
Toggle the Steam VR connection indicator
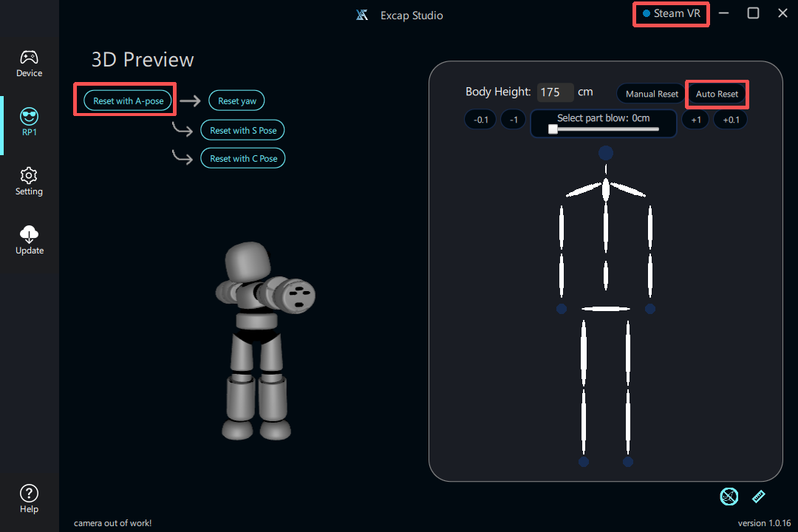click(671, 13)
